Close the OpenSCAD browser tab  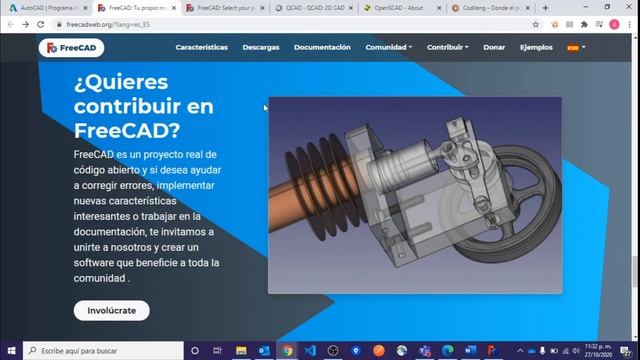pos(439,8)
